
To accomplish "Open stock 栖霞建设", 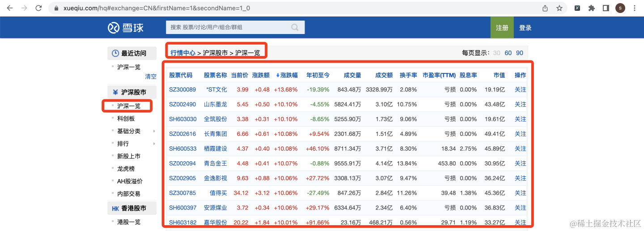I will 216,149.
